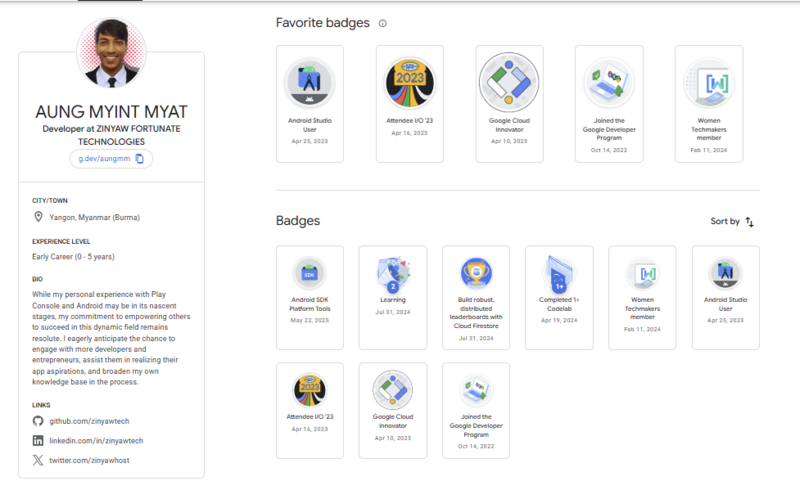
Task: Copy the g.dev/aungmm profile link
Action: 140,159
